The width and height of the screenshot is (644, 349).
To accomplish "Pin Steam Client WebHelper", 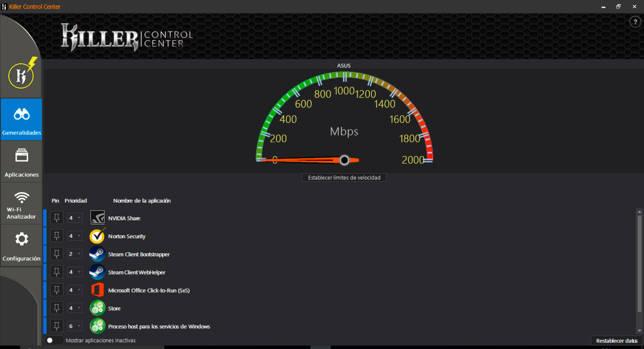I will [x=57, y=272].
